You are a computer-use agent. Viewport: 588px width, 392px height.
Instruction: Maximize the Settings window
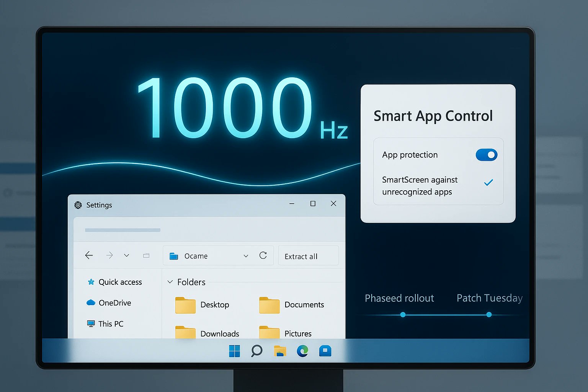point(313,204)
